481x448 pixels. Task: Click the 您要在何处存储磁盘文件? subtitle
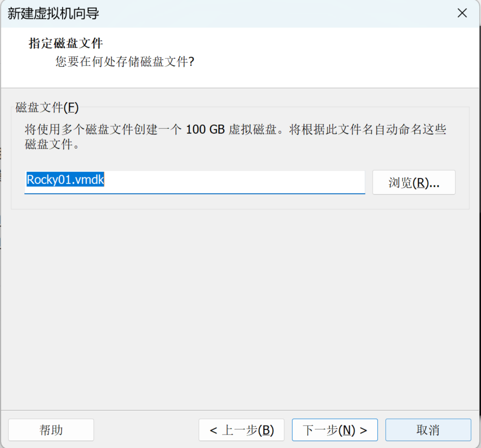click(x=125, y=61)
